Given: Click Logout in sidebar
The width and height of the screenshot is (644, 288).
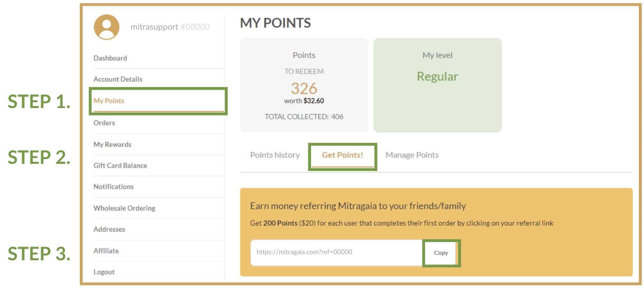Looking at the screenshot, I should click(x=104, y=272).
